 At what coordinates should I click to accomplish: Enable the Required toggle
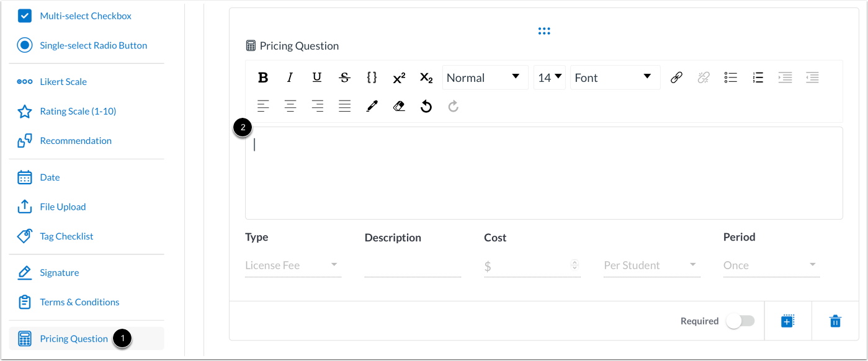click(x=740, y=321)
